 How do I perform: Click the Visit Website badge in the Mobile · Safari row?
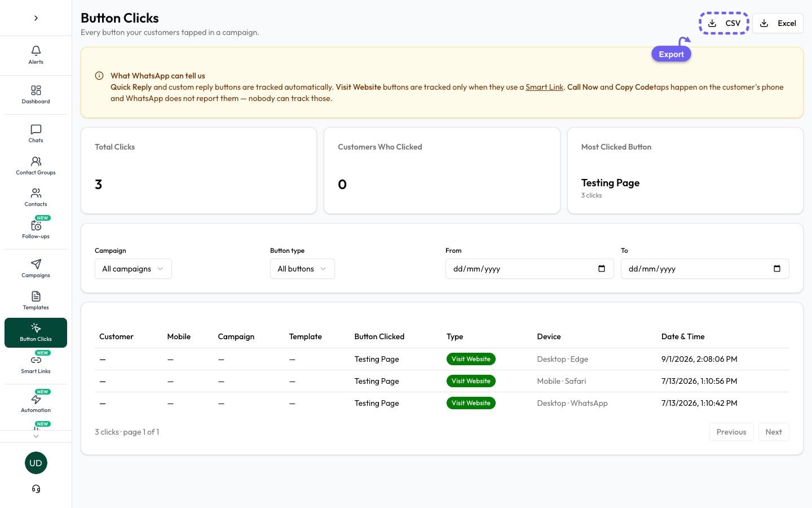[x=471, y=381]
